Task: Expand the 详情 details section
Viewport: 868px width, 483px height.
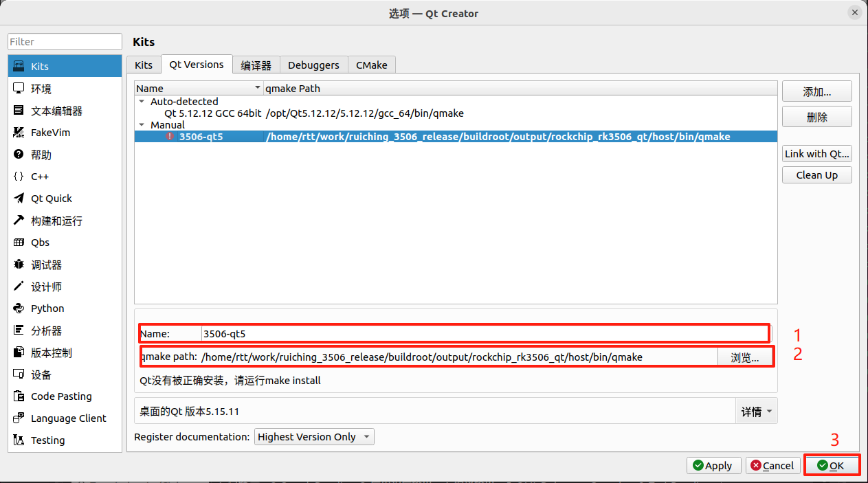Action: (756, 412)
